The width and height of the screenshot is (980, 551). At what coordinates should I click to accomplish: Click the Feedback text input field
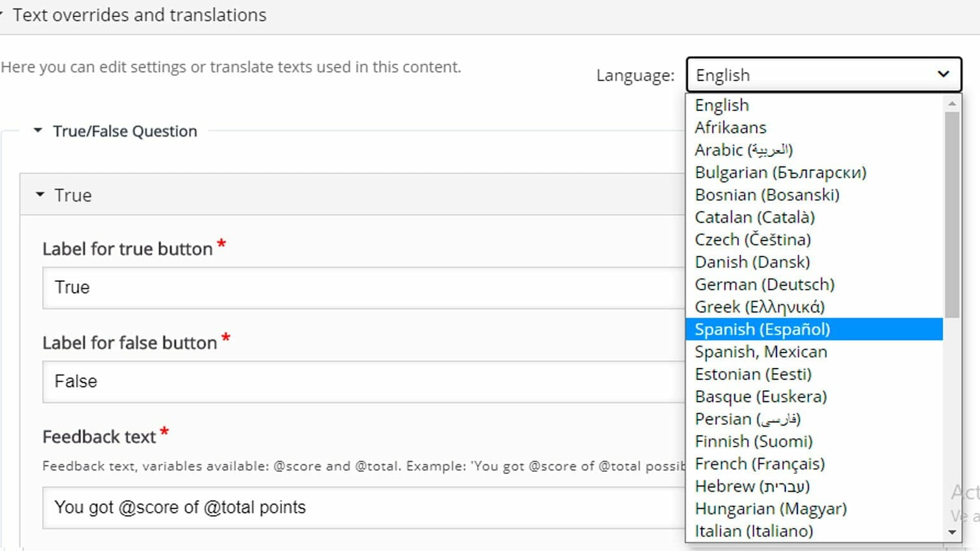click(x=364, y=508)
